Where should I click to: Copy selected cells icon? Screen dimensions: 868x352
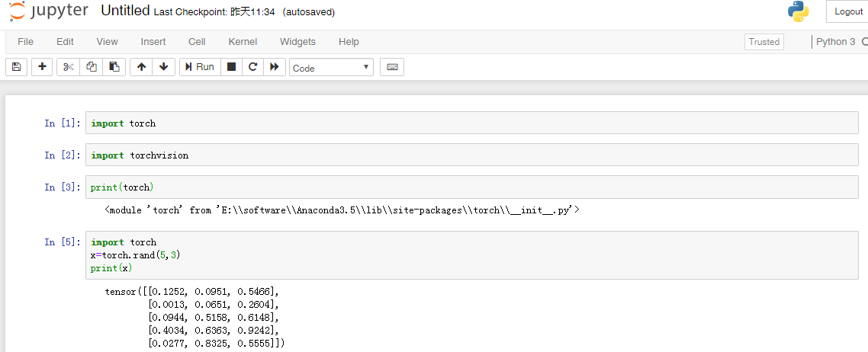point(92,67)
